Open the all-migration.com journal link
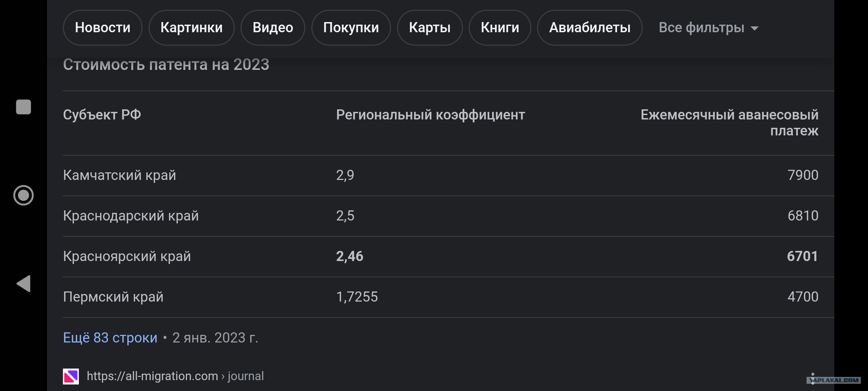 175,376
